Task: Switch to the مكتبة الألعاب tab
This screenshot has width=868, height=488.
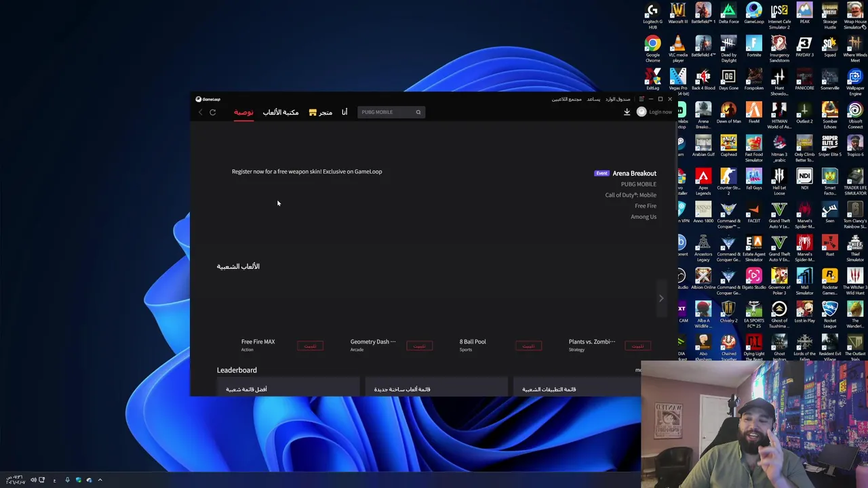Action: point(281,113)
